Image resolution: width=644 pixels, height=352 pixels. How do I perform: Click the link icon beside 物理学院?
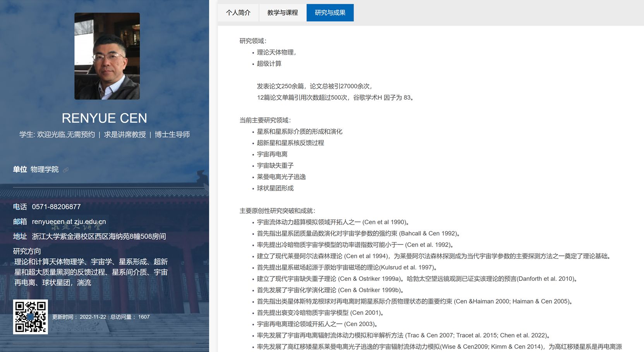click(66, 170)
